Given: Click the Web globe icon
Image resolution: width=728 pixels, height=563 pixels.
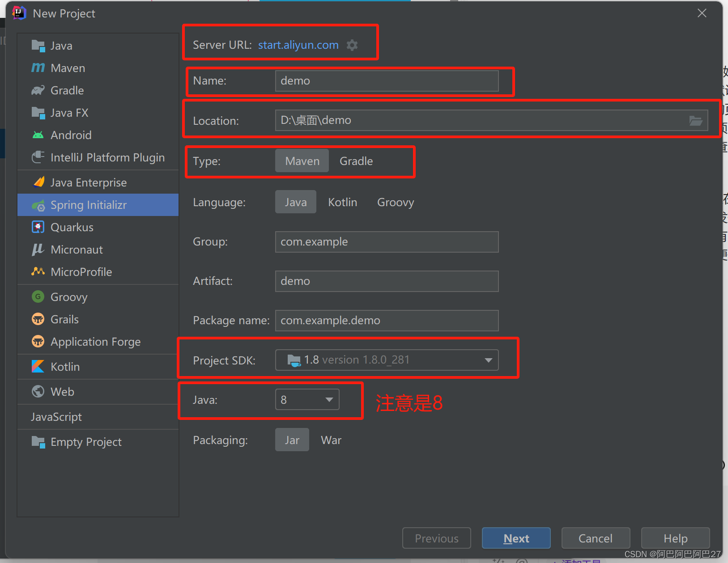Looking at the screenshot, I should 38,391.
